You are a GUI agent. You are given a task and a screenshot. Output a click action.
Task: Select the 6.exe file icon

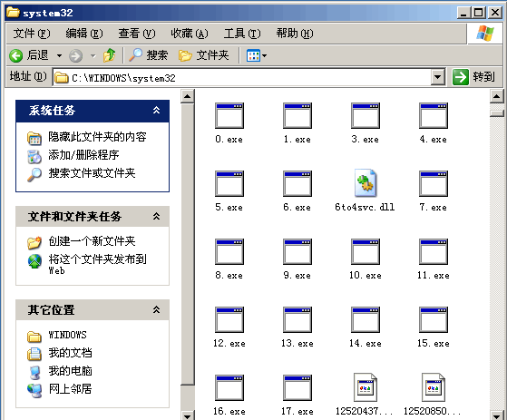297,183
